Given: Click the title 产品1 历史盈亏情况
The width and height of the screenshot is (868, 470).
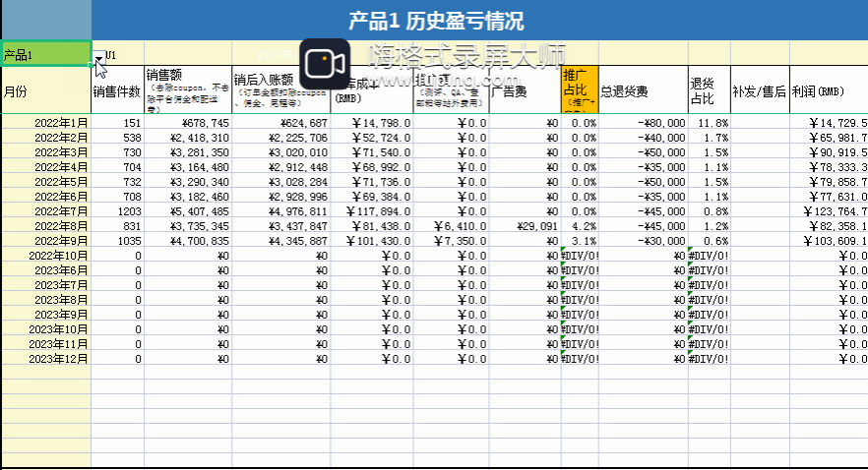Looking at the screenshot, I should pos(436,21).
